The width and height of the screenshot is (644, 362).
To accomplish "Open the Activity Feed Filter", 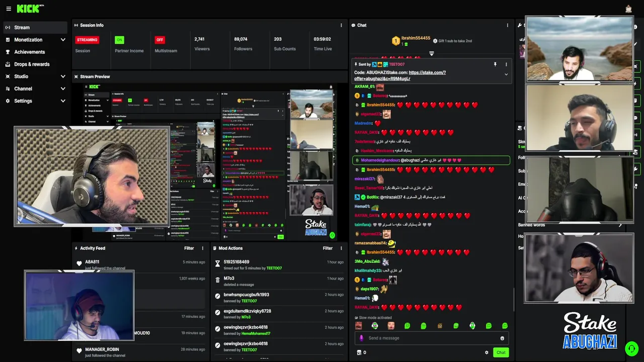I will (189, 248).
